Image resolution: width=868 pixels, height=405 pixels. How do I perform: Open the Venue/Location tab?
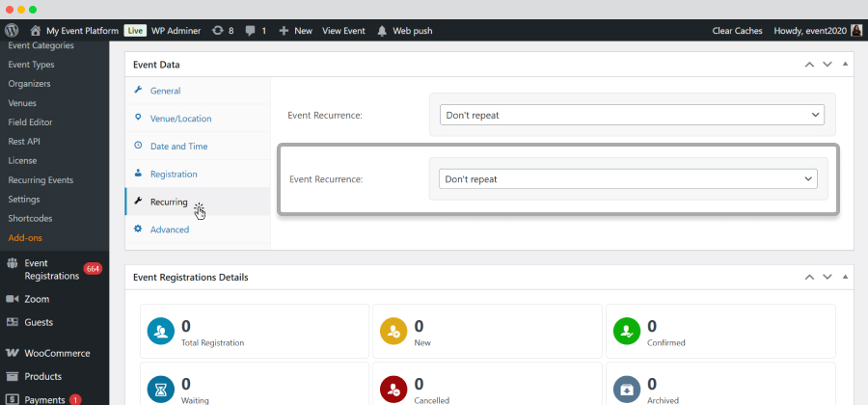pos(180,119)
